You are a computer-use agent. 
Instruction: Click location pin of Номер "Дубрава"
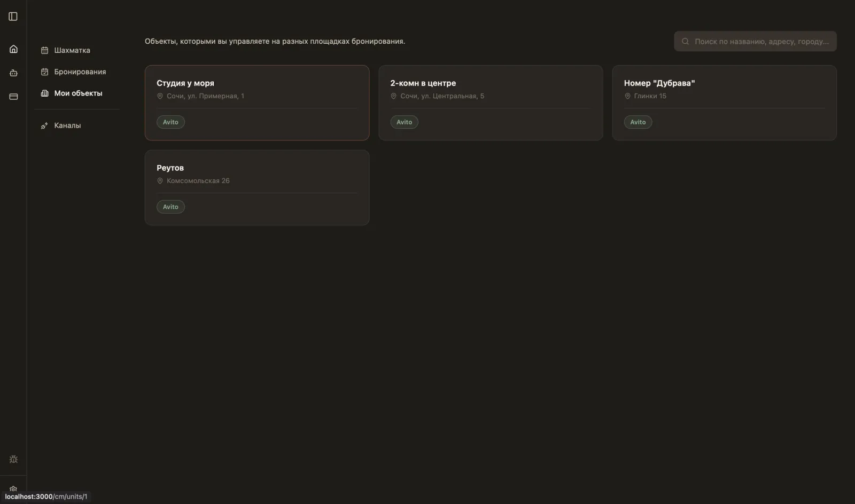pos(627,96)
